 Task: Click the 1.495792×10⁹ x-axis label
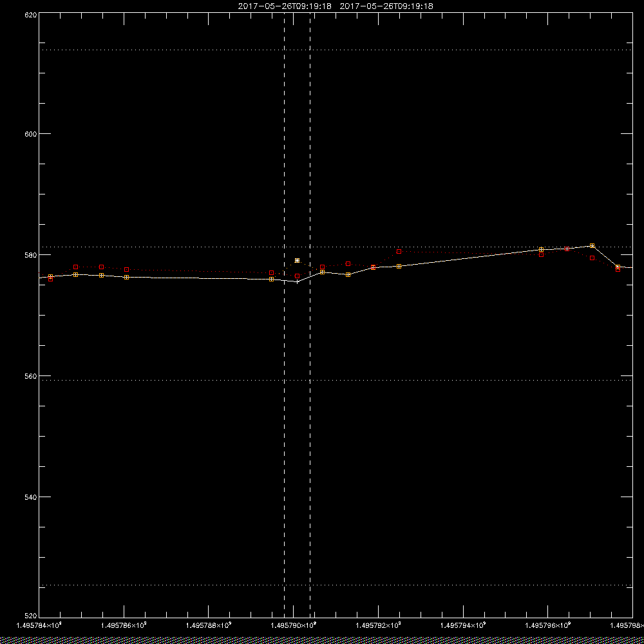coord(378,625)
